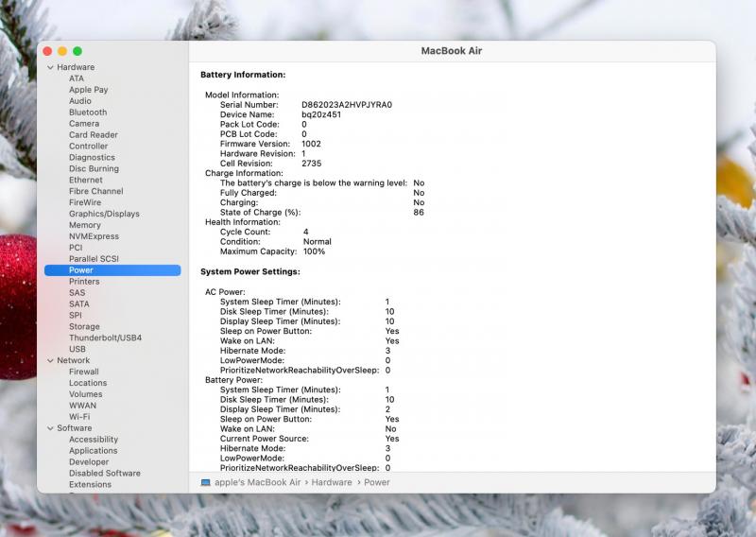Screen dimensions: 756x537
Task: Open Wi-Fi network information
Action: click(79, 416)
